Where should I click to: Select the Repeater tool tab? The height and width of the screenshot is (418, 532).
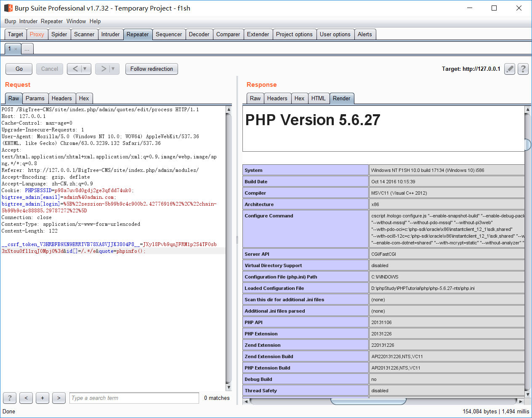click(138, 35)
